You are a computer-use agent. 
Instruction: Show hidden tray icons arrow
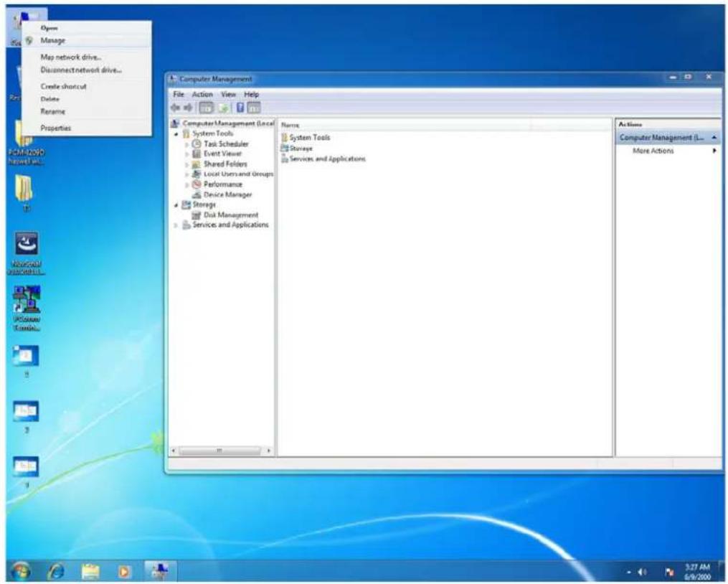pos(628,573)
